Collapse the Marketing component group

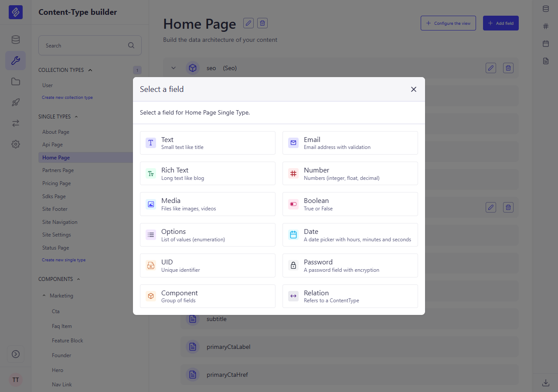point(44,296)
